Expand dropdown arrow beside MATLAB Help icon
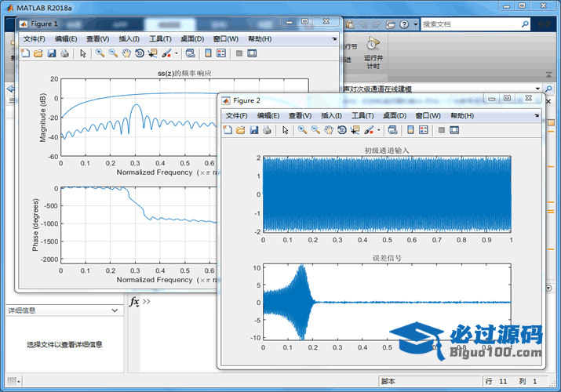The height and width of the screenshot is (392, 561). pyautogui.click(x=415, y=24)
